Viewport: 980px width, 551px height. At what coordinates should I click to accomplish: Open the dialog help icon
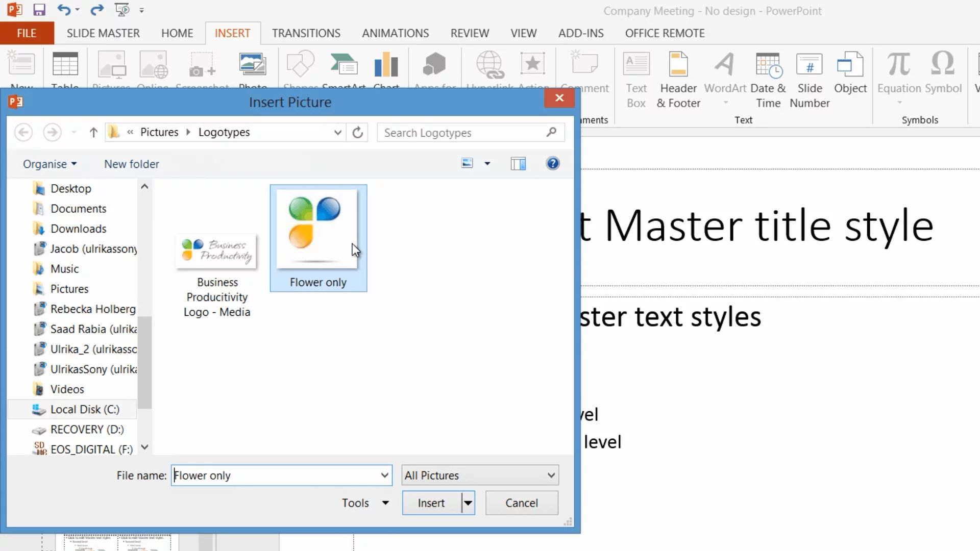coord(552,164)
